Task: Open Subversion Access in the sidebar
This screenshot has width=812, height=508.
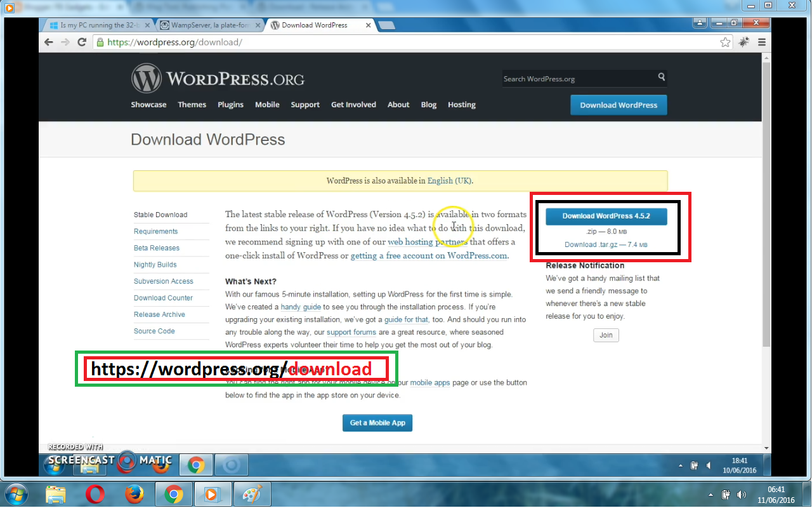Action: point(164,281)
